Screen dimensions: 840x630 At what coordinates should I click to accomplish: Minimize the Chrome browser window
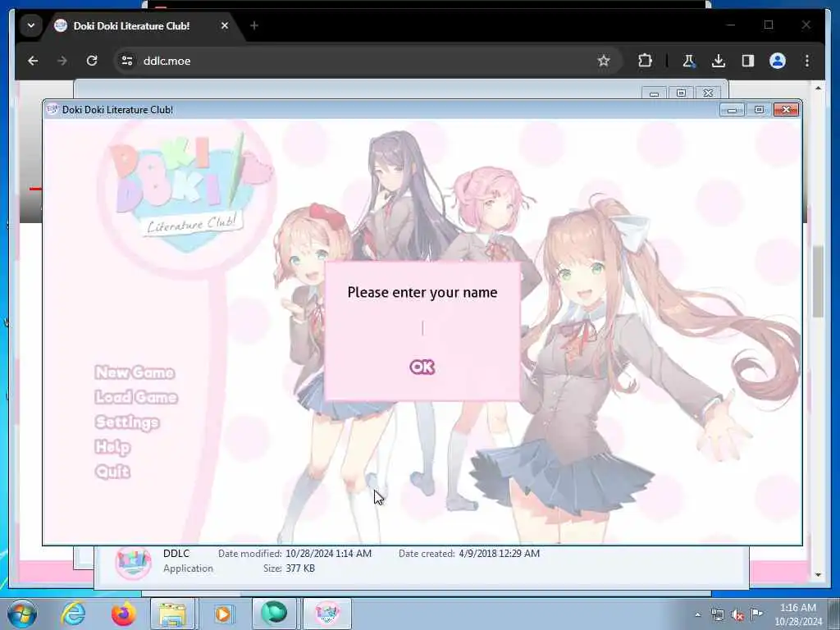tap(731, 25)
